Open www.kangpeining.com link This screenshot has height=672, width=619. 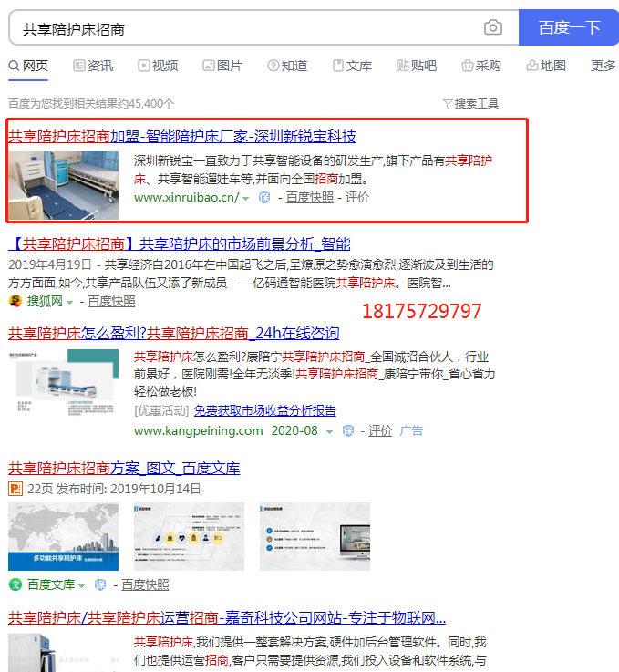(x=199, y=430)
